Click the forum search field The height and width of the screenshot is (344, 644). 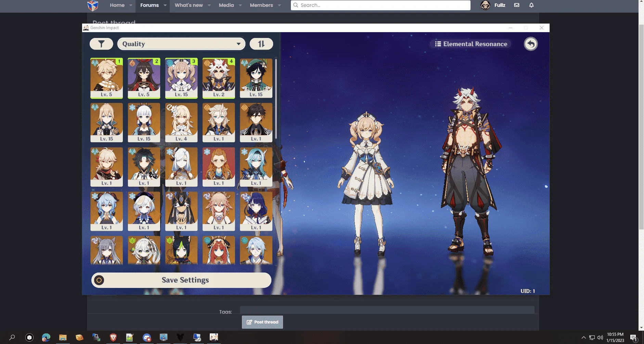click(x=381, y=5)
